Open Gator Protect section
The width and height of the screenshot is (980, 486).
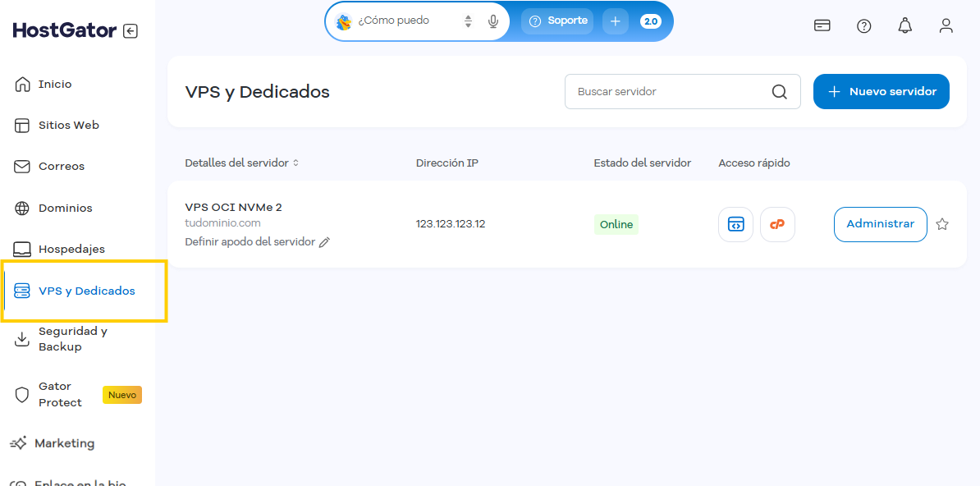click(x=60, y=395)
